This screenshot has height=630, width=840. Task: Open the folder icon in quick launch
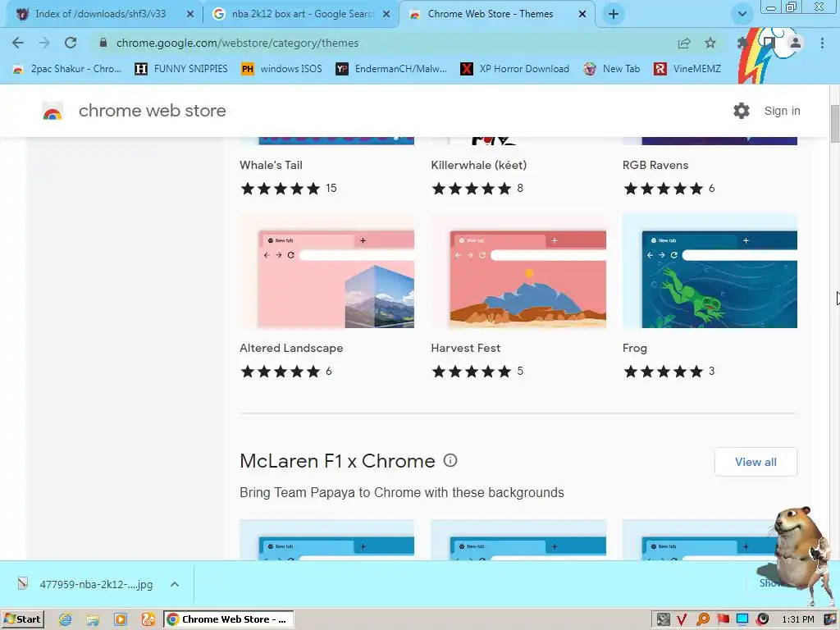(93, 620)
